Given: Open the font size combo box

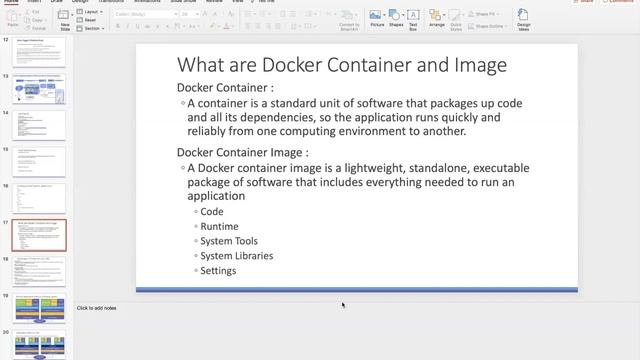Looking at the screenshot, I should click(x=190, y=14).
